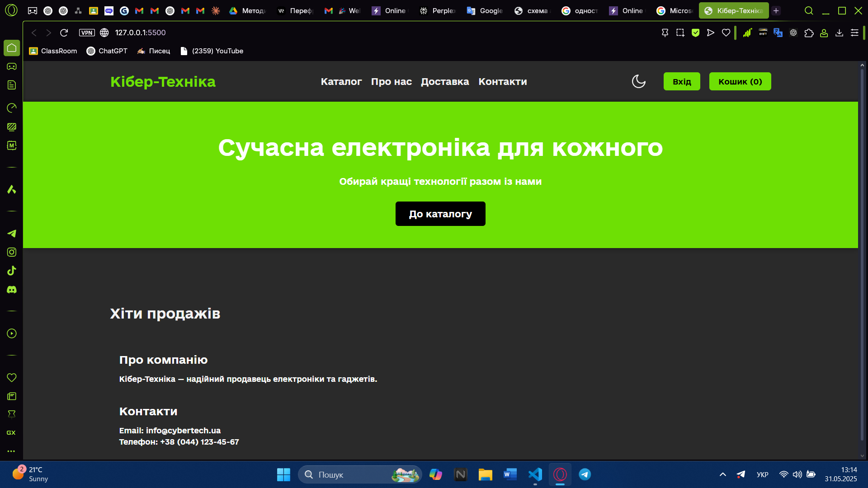Add page to bookmarks with heart icon
868x488 pixels.
click(726, 33)
